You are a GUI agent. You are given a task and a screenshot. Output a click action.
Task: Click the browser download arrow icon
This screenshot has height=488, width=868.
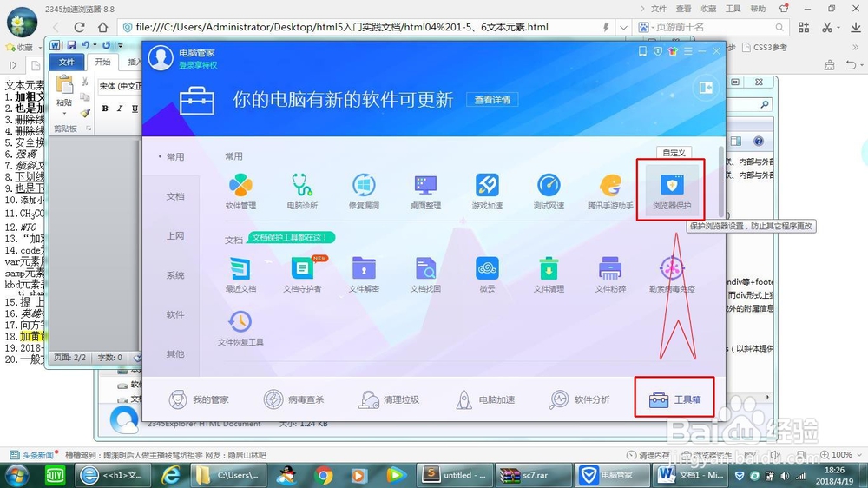pos(855,27)
